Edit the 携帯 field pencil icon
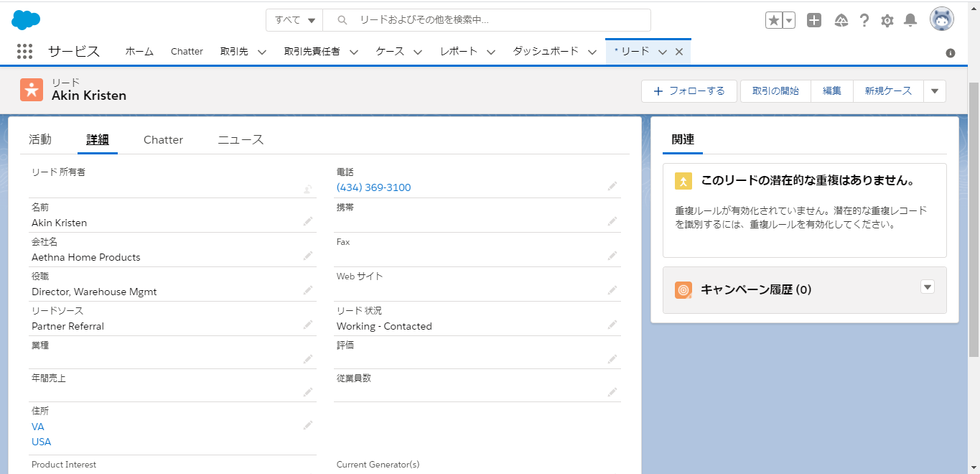Image resolution: width=980 pixels, height=474 pixels. point(612,222)
